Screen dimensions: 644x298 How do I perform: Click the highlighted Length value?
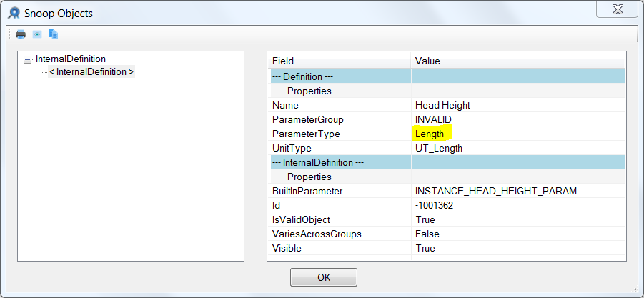(x=430, y=134)
